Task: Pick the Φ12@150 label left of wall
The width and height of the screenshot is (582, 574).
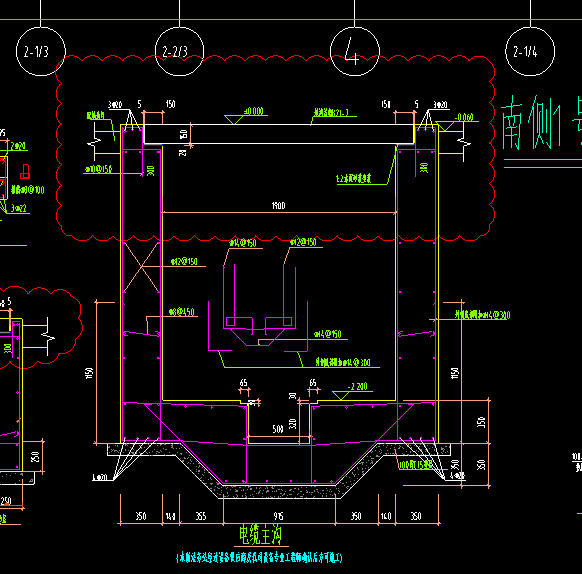Action: [184, 261]
